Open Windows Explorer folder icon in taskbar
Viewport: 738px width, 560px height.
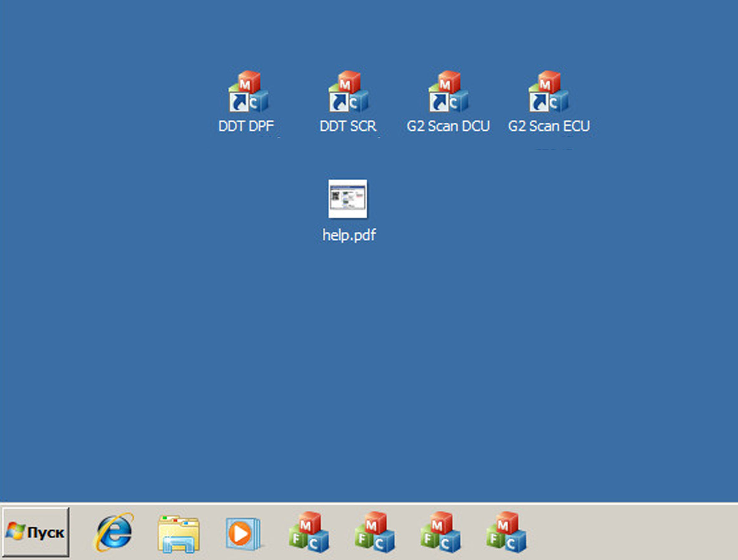pos(179,533)
